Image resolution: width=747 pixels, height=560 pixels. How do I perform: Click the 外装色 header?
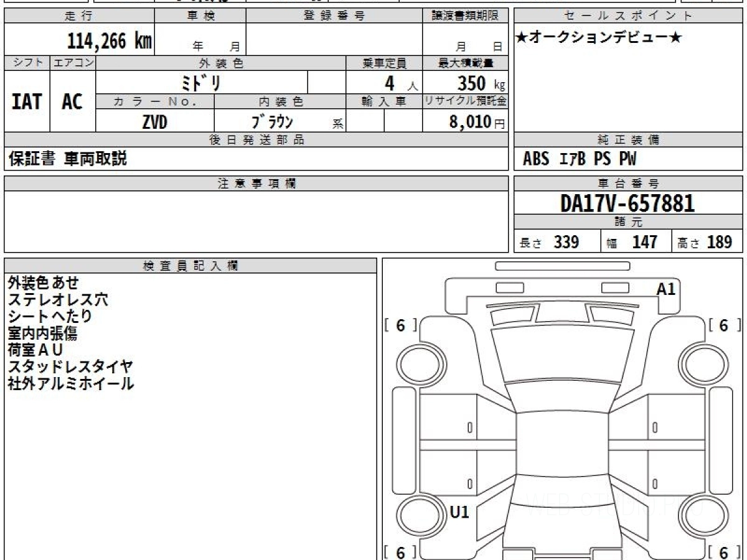pyautogui.click(x=221, y=63)
